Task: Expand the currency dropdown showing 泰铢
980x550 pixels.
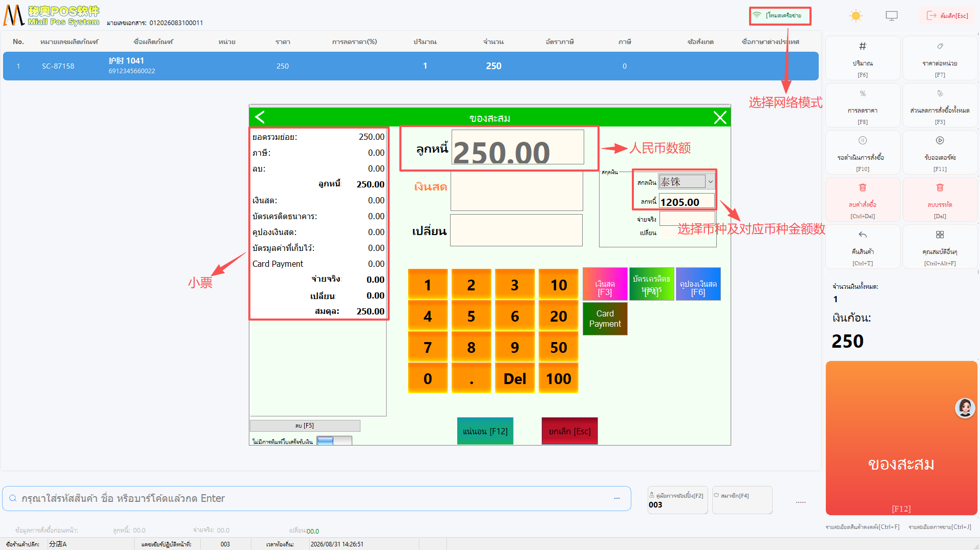Action: [710, 182]
